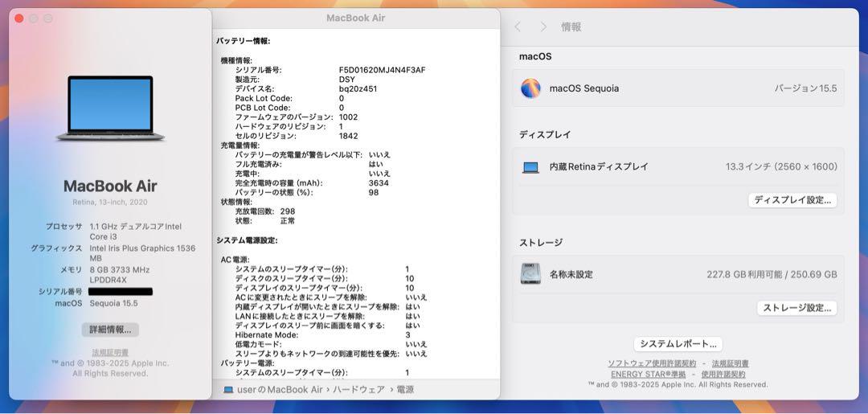
Task: Click MacBook Air title in About window
Action: point(110,186)
